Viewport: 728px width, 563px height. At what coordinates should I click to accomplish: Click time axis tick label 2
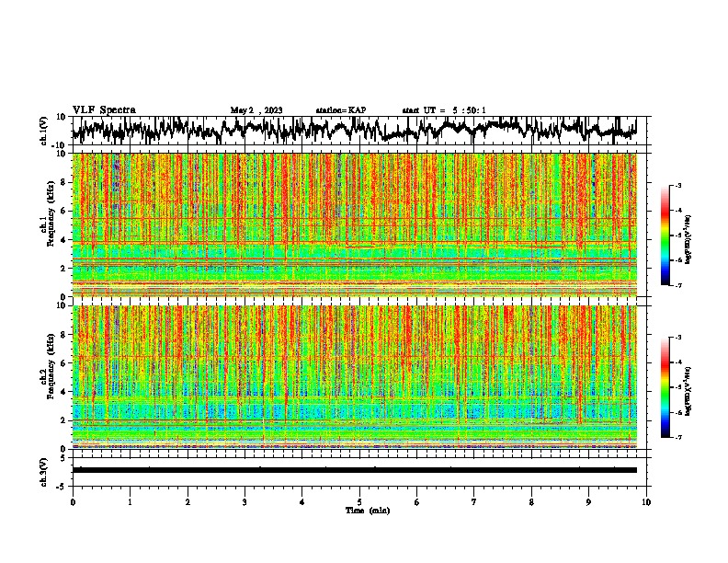click(x=188, y=502)
